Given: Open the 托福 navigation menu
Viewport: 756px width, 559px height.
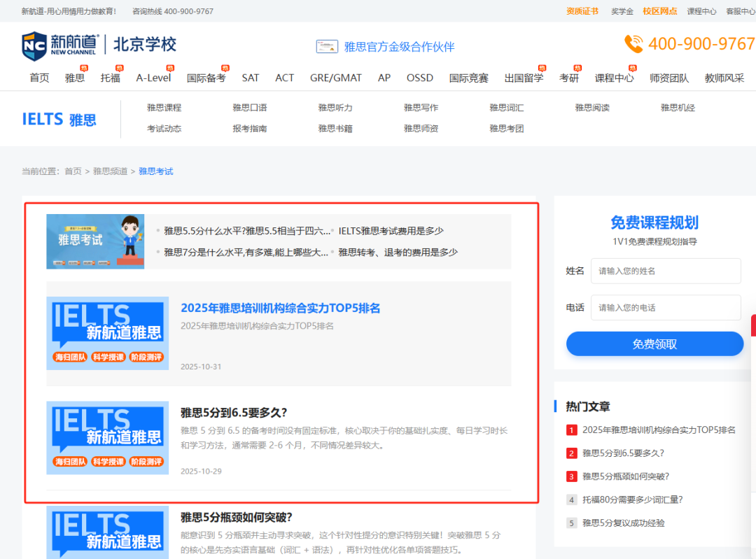Looking at the screenshot, I should point(109,77).
